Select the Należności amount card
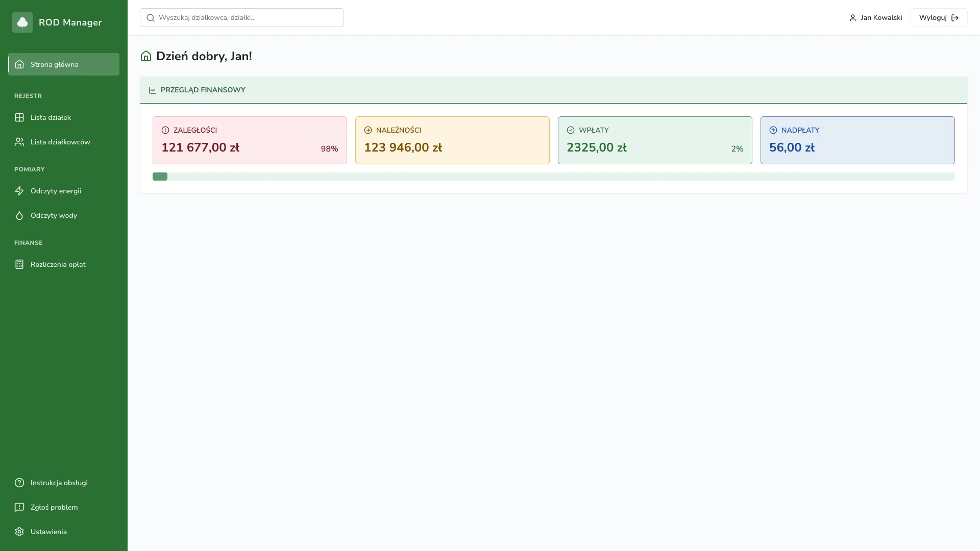980x551 pixels. (x=452, y=140)
